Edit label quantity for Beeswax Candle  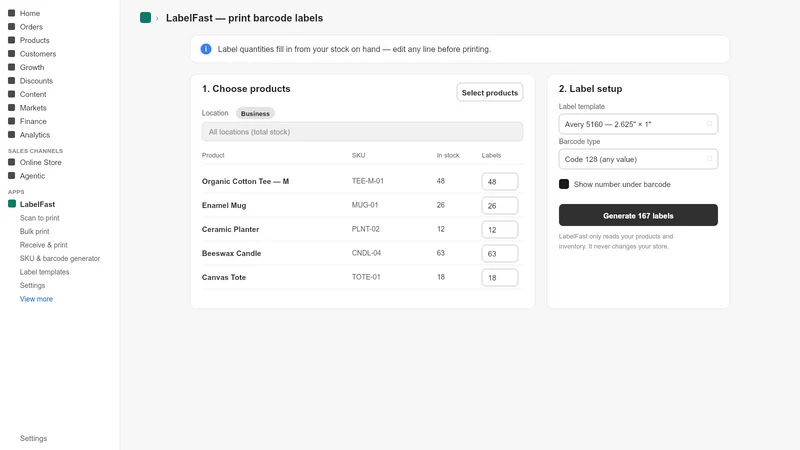point(499,254)
